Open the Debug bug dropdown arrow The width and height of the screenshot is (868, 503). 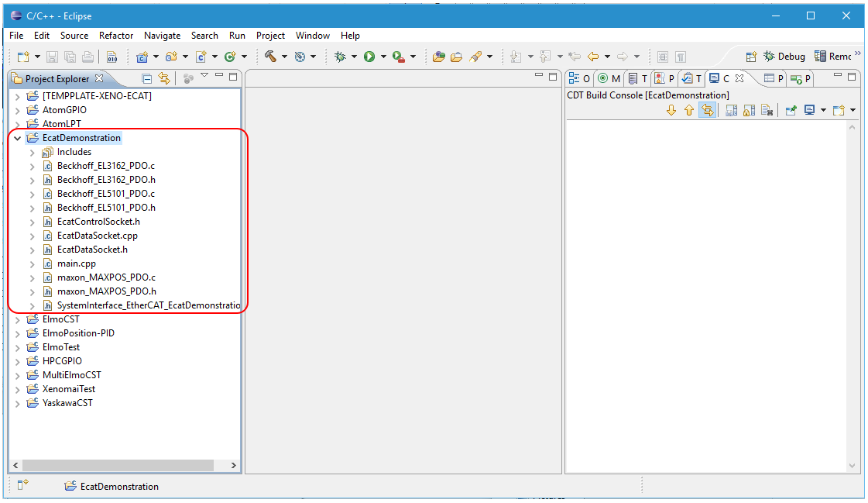click(354, 57)
